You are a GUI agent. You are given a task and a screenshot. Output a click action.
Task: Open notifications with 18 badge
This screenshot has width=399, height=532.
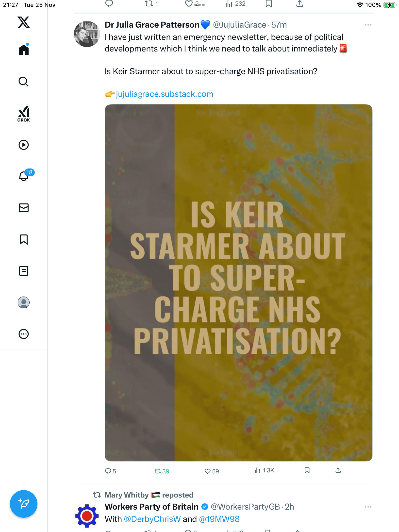[24, 176]
